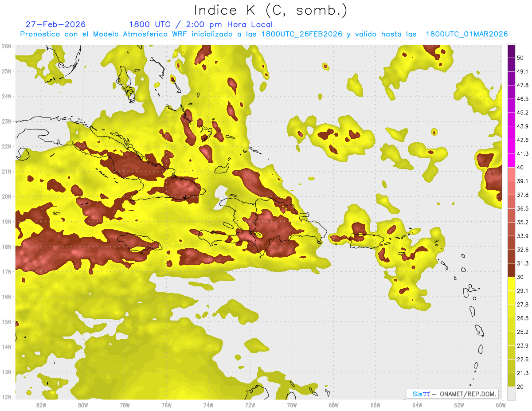This screenshot has width=532, height=411.
Task: Click the '33.9' color scale label
Action: tap(523, 236)
